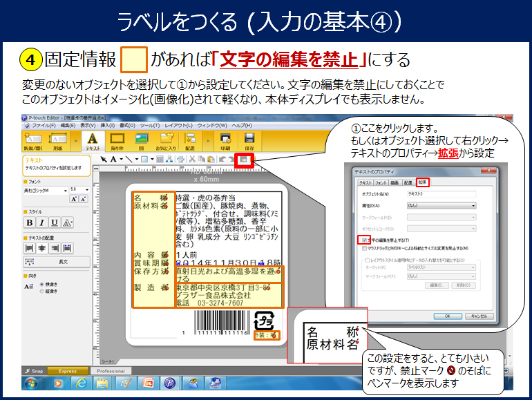The image size is (532, 400).
Task: Click the increase font size button
Action: pyautogui.click(x=74, y=199)
